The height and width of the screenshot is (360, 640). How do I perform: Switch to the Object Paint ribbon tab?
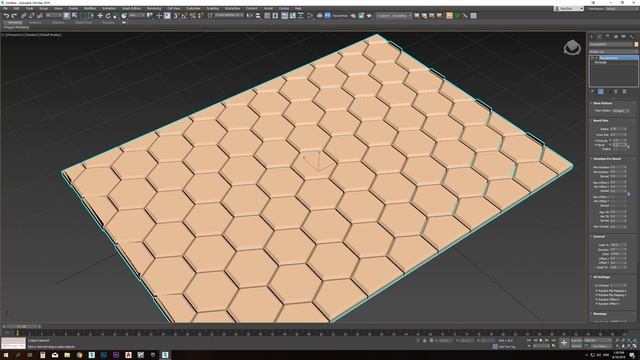coord(83,22)
